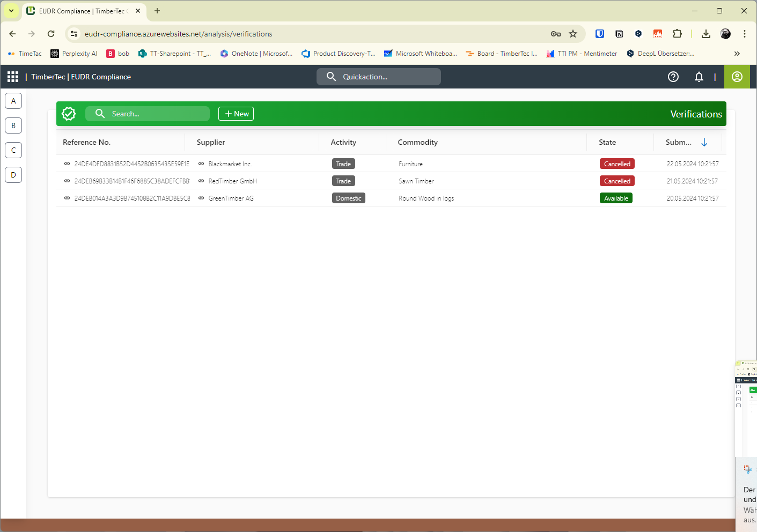Click the link icon next to GreenTimber AG
This screenshot has width=757, height=532.
pyautogui.click(x=201, y=198)
